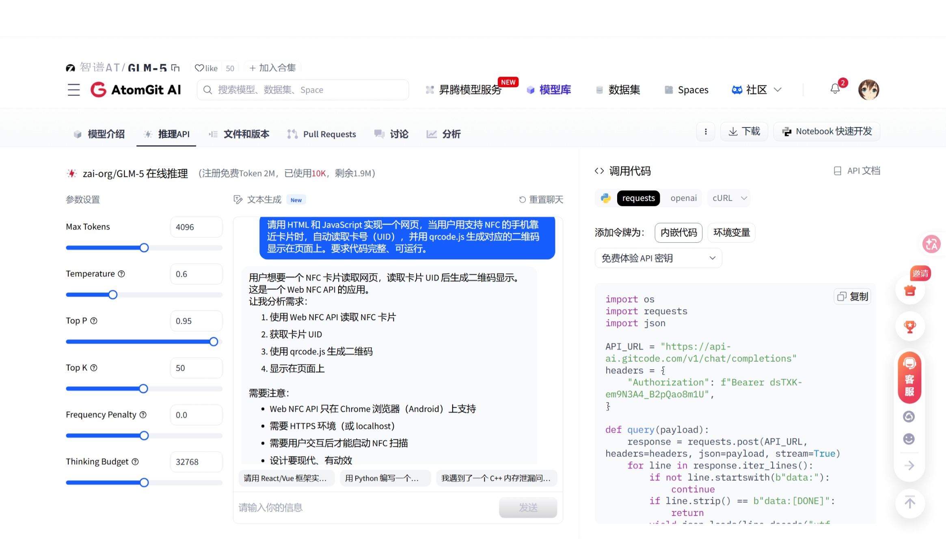Pick the C++ 内存泄漏 suggestion
946x560 pixels.
[496, 478]
